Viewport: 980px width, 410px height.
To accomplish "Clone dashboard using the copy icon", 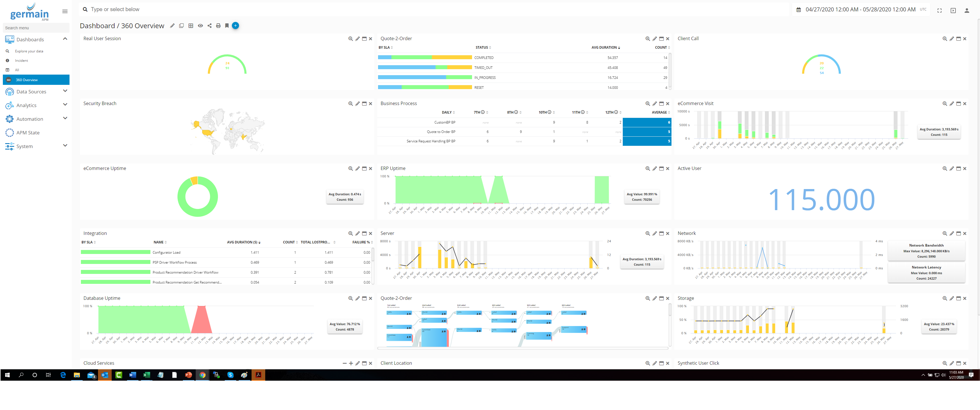I will point(181,26).
